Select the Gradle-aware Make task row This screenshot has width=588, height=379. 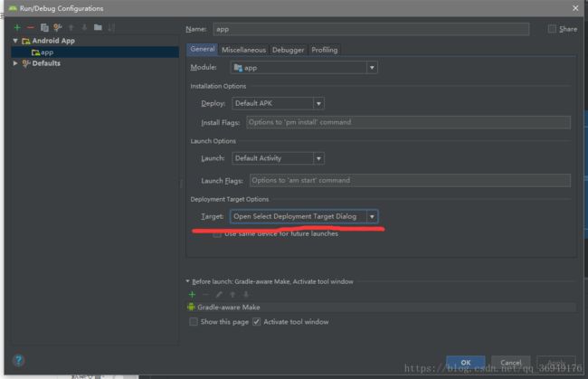(x=381, y=307)
